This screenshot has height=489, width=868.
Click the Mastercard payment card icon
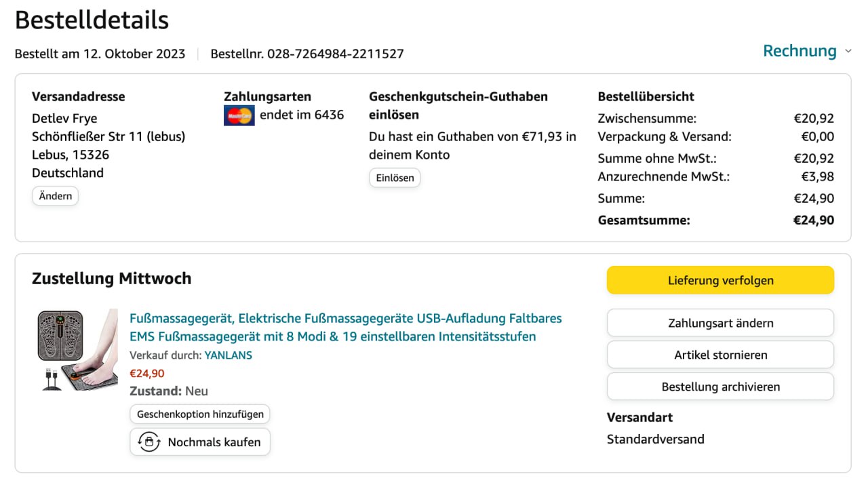pyautogui.click(x=239, y=115)
